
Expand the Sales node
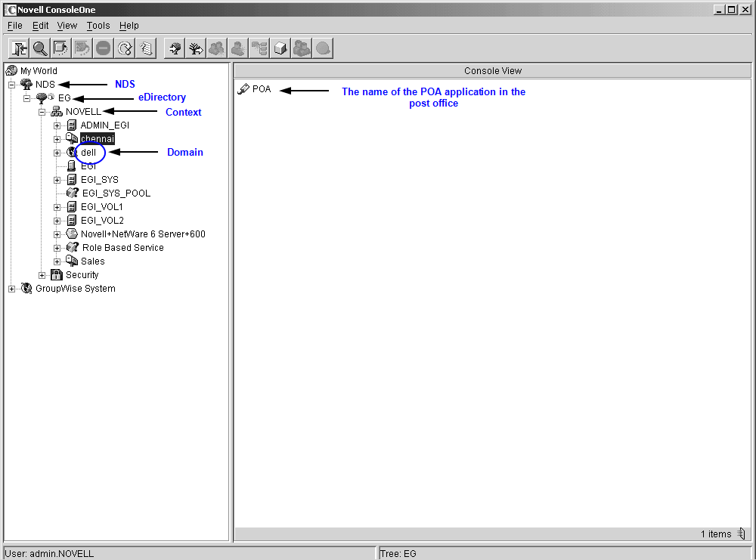pyautogui.click(x=57, y=261)
